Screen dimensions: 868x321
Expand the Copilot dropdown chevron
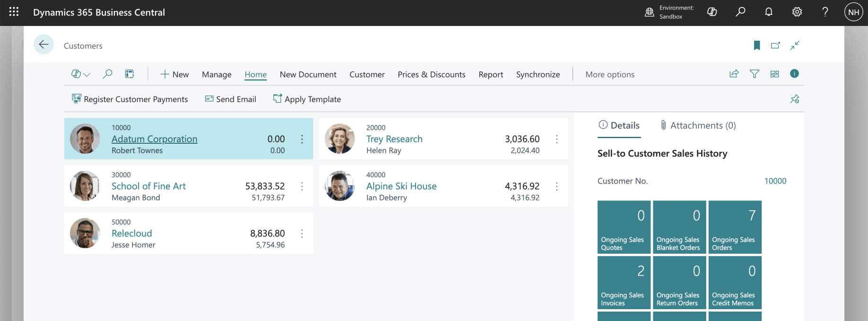pos(87,75)
